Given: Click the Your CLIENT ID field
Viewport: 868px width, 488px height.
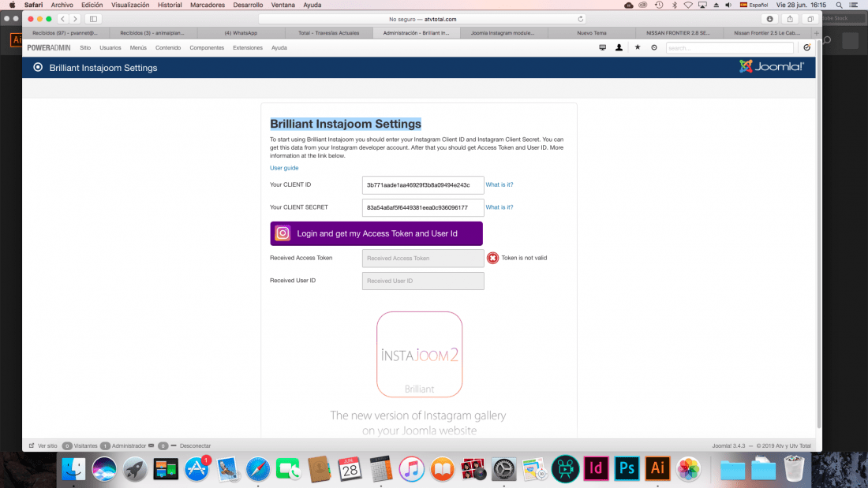Looking at the screenshot, I should [423, 185].
